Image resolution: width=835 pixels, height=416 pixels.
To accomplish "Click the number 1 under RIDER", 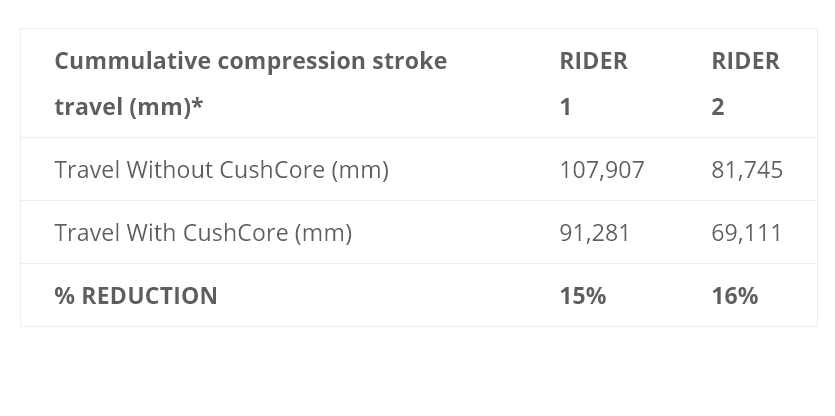I will pyautogui.click(x=566, y=107).
